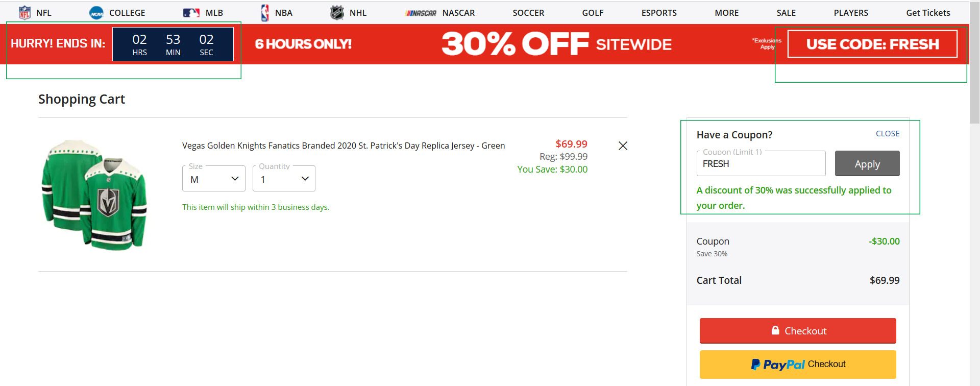Click the Get Tickets link
This screenshot has width=980, height=386.
928,13
